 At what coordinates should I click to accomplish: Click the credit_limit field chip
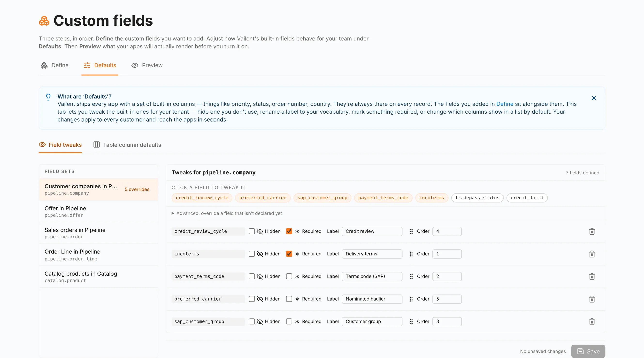click(527, 198)
